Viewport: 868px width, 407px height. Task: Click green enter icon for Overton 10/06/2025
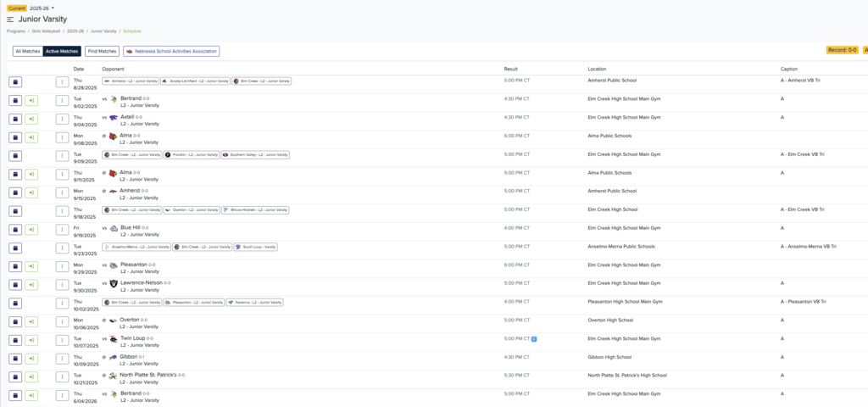point(31,321)
